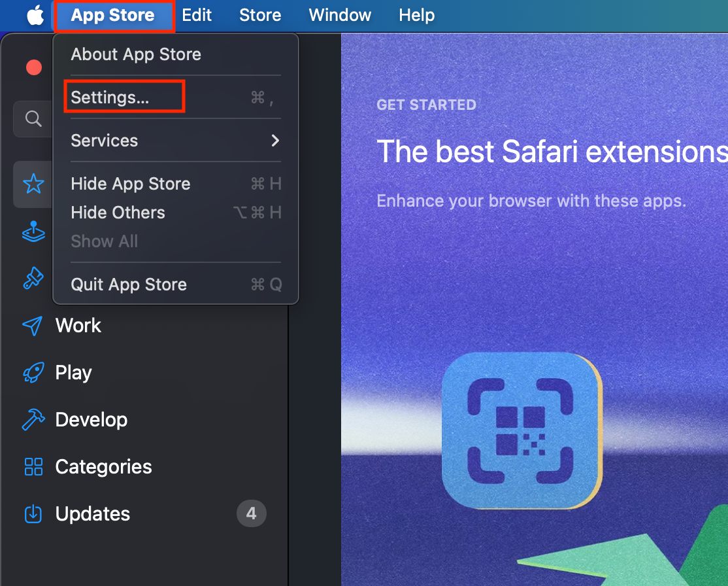Click the Develop hammer icon
The image size is (728, 586).
pos(33,420)
